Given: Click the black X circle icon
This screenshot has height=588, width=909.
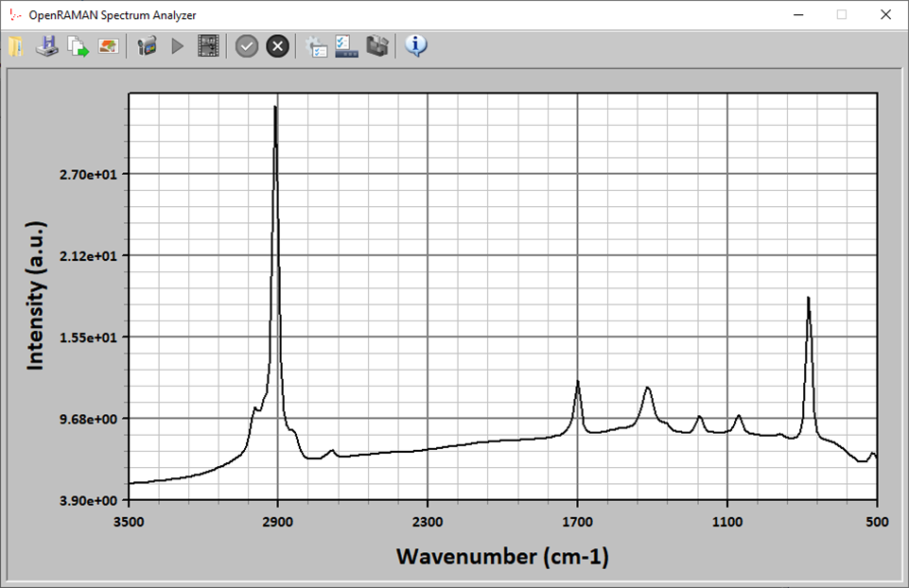Looking at the screenshot, I should click(277, 46).
